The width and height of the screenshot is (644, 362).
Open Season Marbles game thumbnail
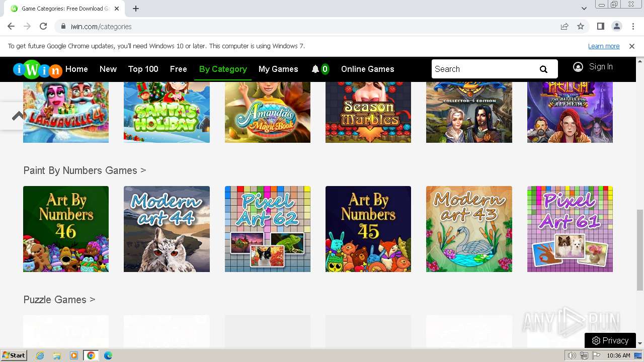[368, 113]
